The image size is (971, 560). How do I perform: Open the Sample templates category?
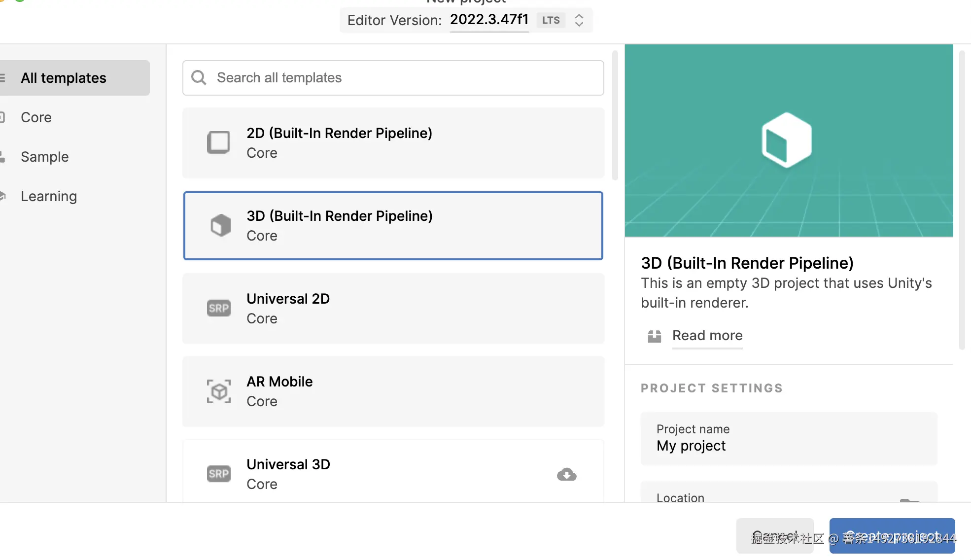[x=44, y=157]
